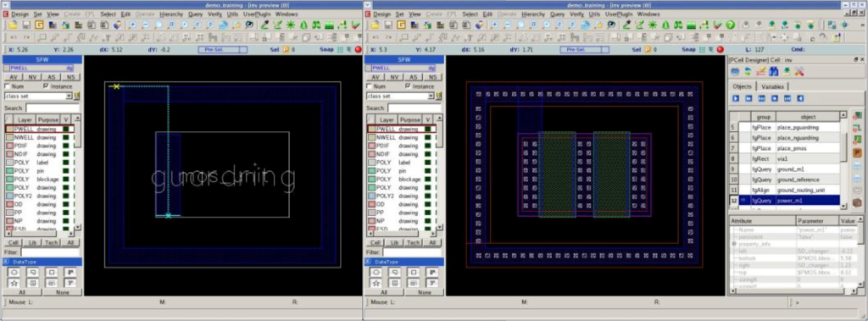
Task: Toggle the Instance checkbox in left window
Action: coord(46,86)
